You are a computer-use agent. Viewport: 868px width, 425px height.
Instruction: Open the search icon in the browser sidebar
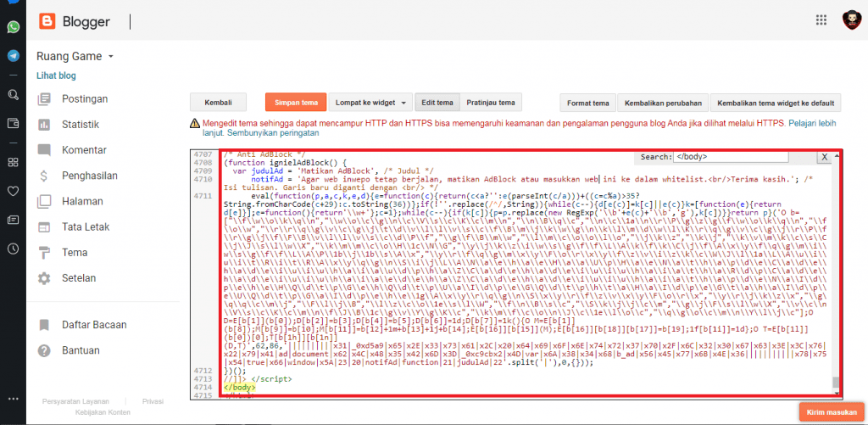13,94
